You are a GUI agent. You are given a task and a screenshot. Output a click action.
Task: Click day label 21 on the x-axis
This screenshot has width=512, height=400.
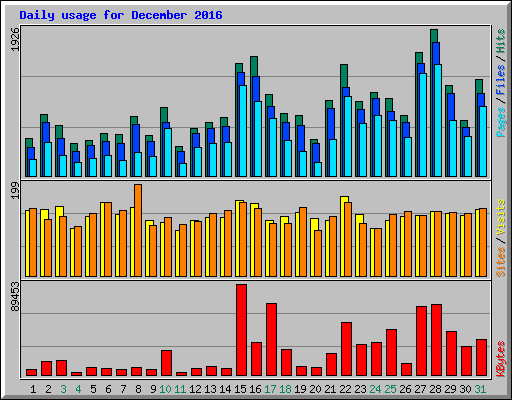click(330, 389)
